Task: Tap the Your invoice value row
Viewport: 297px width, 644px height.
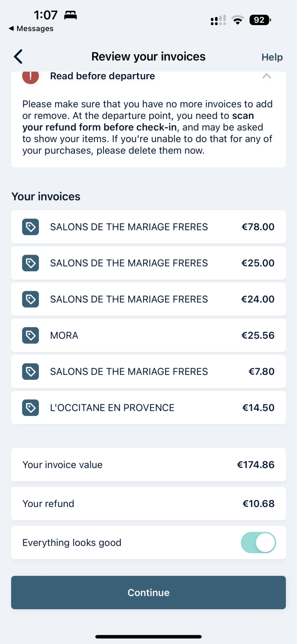Action: click(x=148, y=464)
